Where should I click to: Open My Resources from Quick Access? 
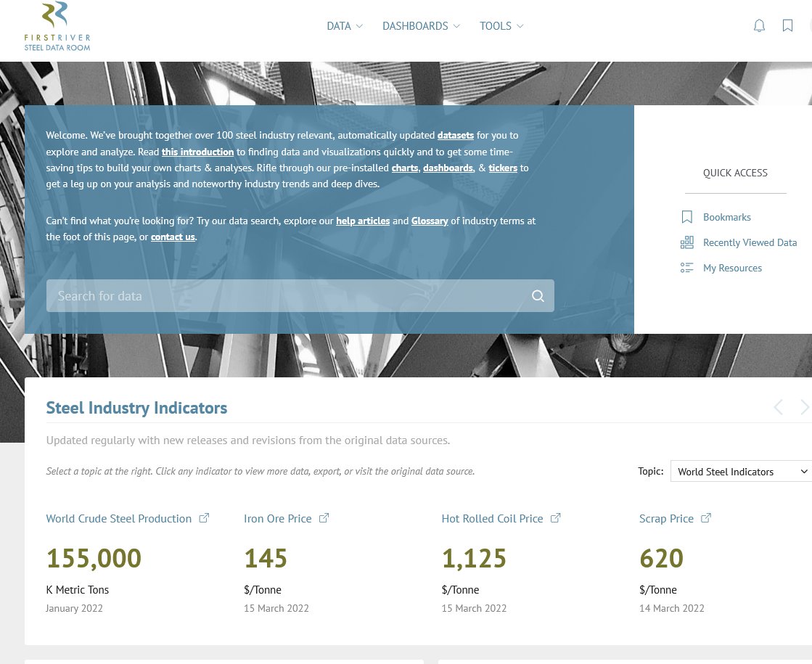732,268
